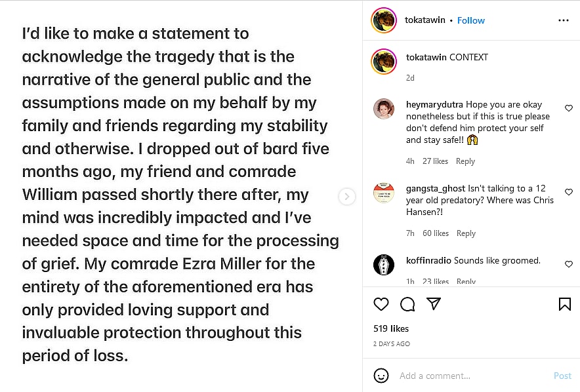The image size is (580, 392).
Task: Open the comment bubble icon
Action: pos(407,304)
